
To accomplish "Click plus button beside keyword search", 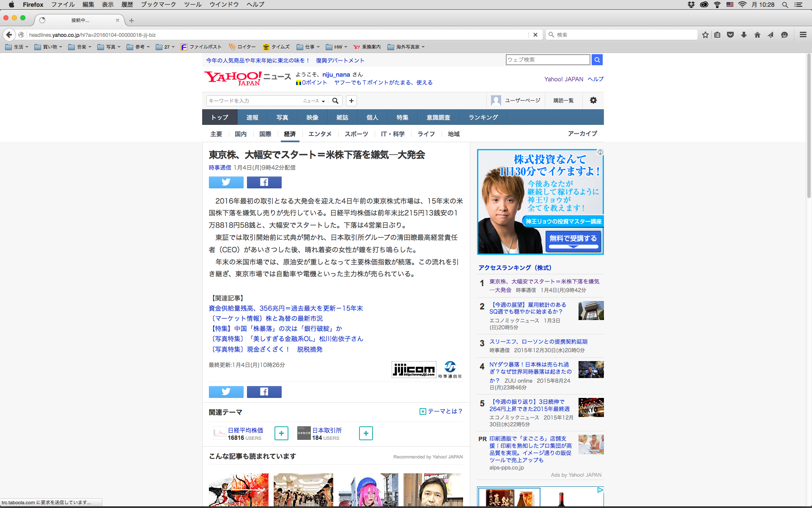I will [x=351, y=101].
